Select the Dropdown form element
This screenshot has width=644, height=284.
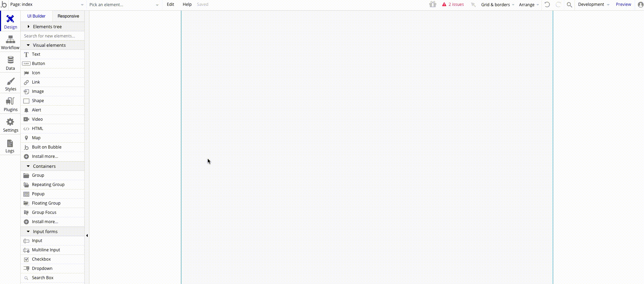(x=53, y=269)
